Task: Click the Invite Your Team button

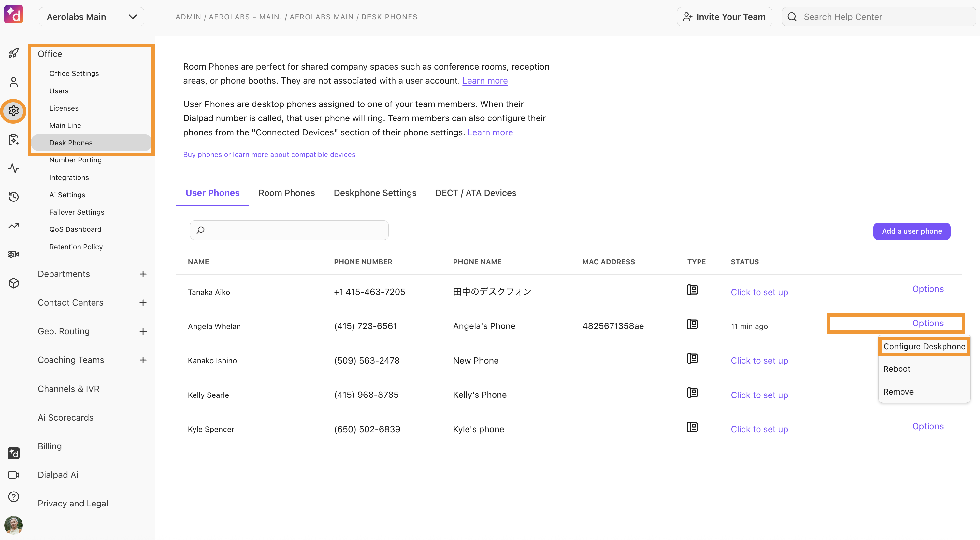Action: pos(724,17)
